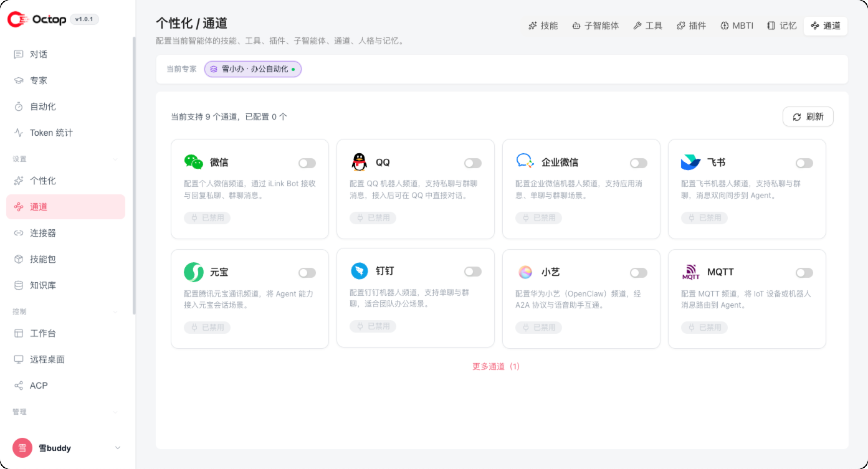The width and height of the screenshot is (868, 469).
Task: Click the 刷新 refresh button
Action: pyautogui.click(x=808, y=116)
